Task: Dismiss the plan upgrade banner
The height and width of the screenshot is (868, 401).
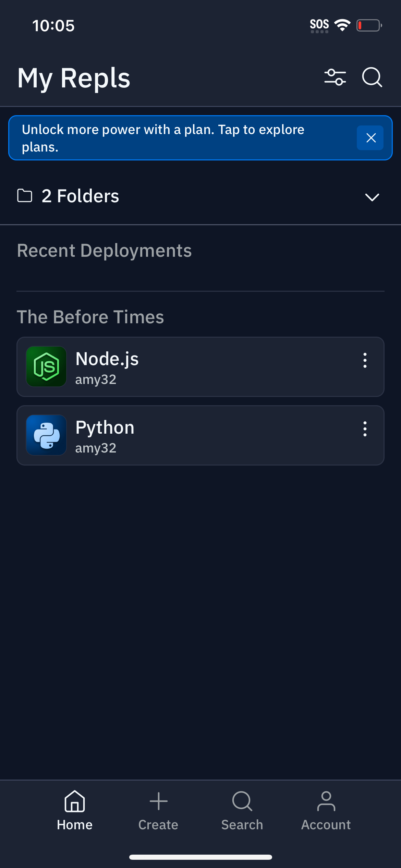Action: (x=370, y=138)
